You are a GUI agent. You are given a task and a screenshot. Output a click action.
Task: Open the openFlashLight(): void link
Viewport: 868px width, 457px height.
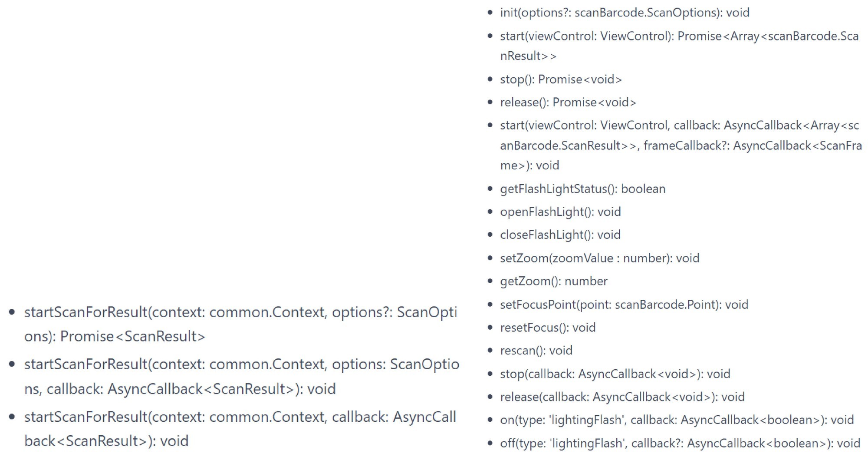tap(560, 212)
